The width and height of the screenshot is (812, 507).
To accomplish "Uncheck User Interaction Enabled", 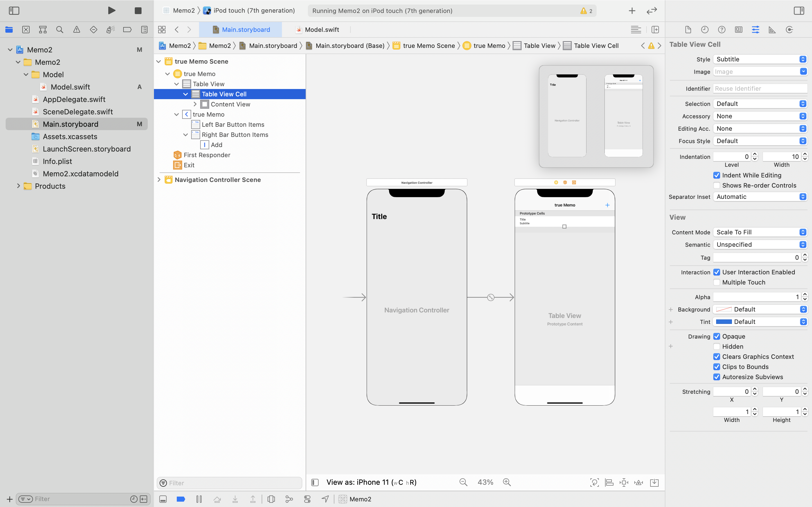I will (717, 272).
